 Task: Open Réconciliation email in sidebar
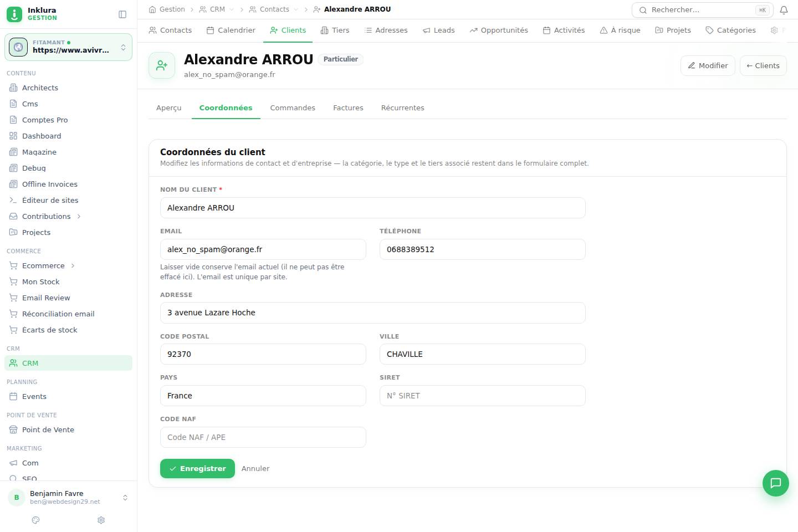[68, 314]
